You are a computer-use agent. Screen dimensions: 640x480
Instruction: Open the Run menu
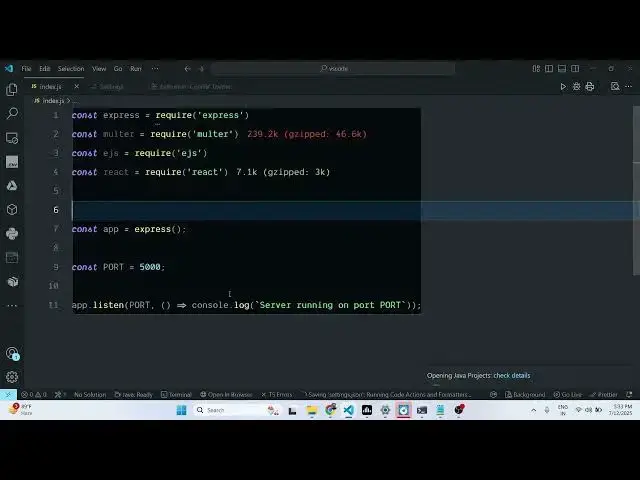[136, 69]
